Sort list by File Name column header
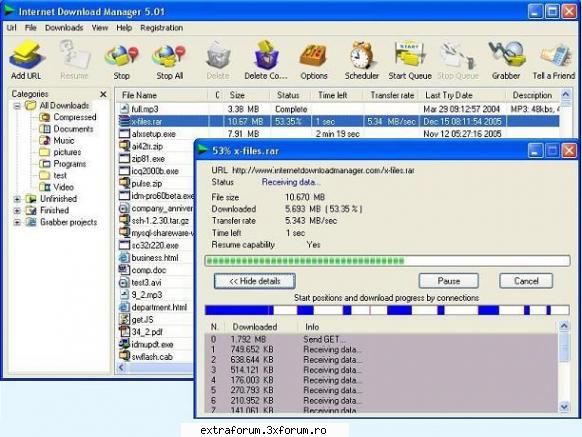This screenshot has width=582, height=437. point(161,95)
